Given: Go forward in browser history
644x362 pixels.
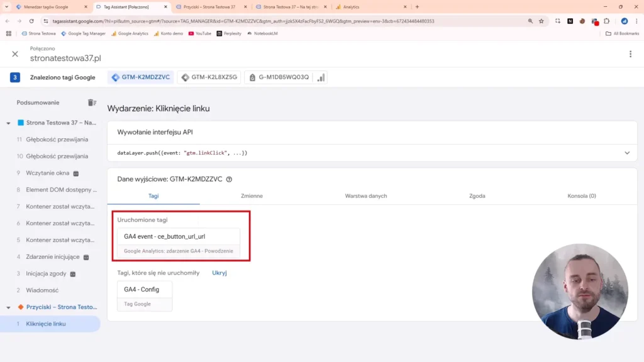Looking at the screenshot, I should [x=19, y=21].
